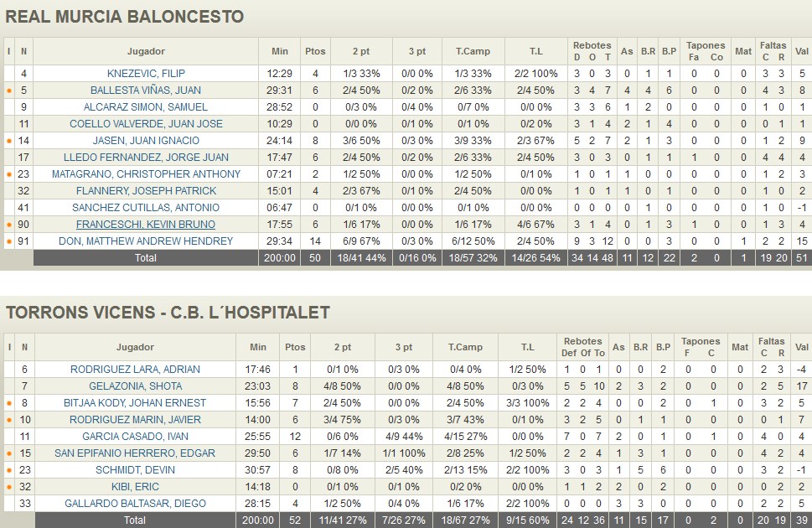Screen dimensions: 812x528
Task: Open Knezevic, Filip player page
Action: (x=146, y=74)
